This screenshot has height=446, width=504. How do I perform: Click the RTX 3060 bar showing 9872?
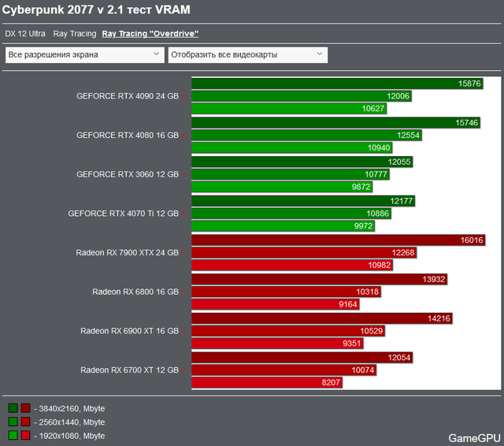coord(282,187)
